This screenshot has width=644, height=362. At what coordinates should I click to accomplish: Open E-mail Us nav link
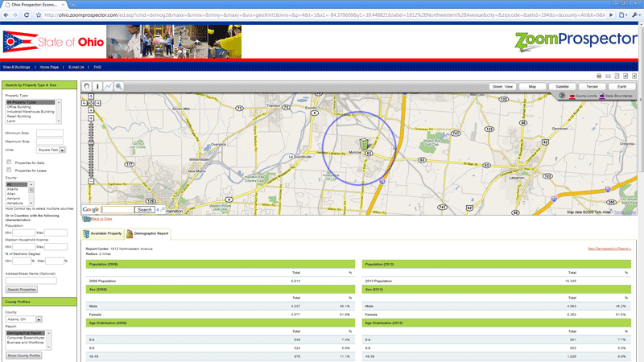tap(76, 67)
